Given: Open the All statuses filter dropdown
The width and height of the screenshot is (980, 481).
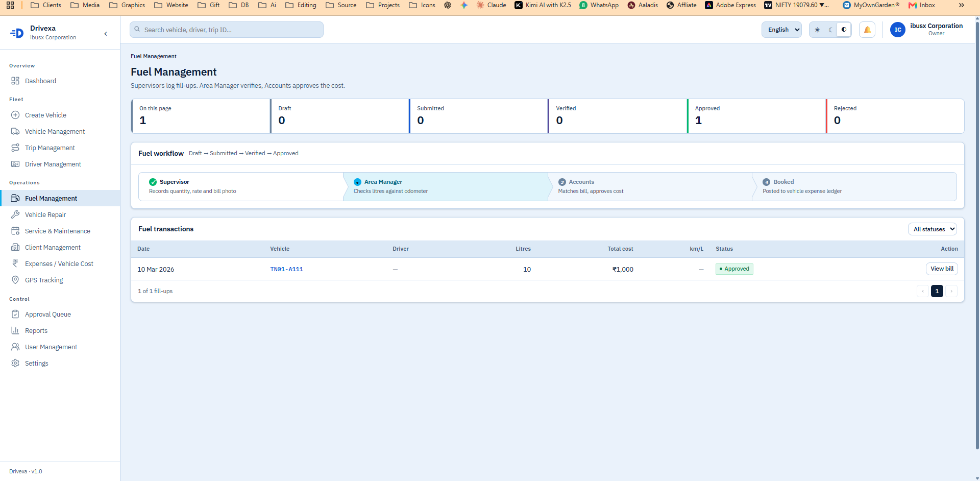Looking at the screenshot, I should pyautogui.click(x=933, y=229).
